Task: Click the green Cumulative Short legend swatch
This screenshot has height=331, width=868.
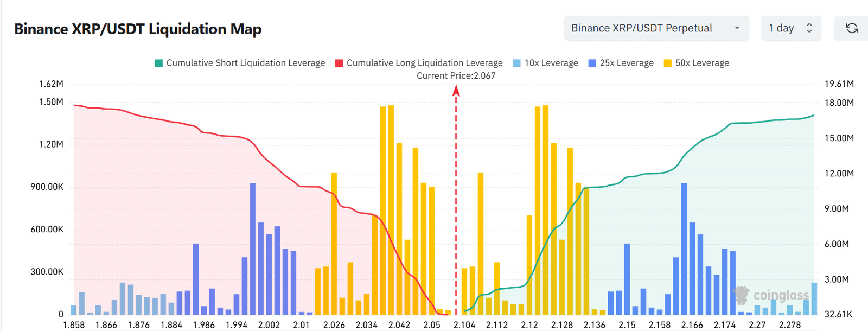Action: click(159, 63)
